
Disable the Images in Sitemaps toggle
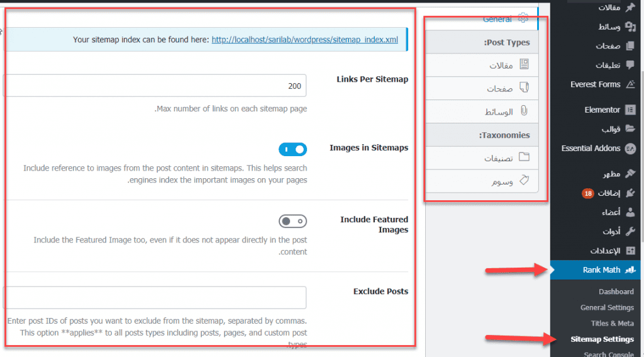292,149
